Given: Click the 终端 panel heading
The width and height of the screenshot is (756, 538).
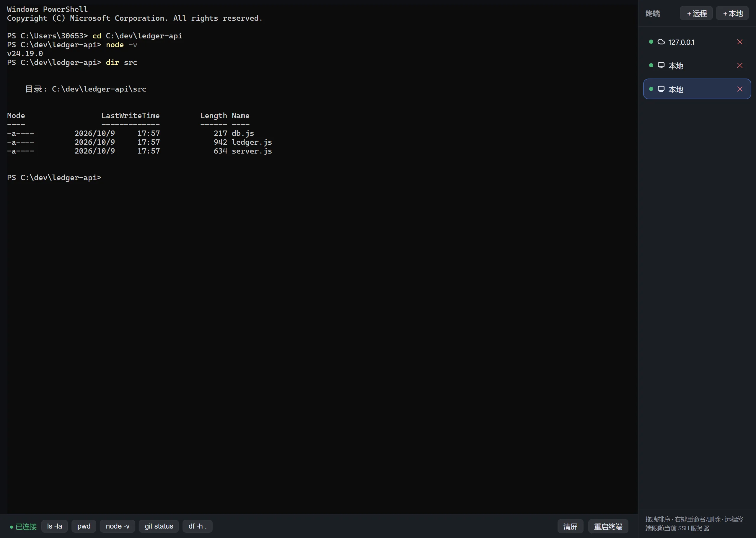Looking at the screenshot, I should [653, 14].
